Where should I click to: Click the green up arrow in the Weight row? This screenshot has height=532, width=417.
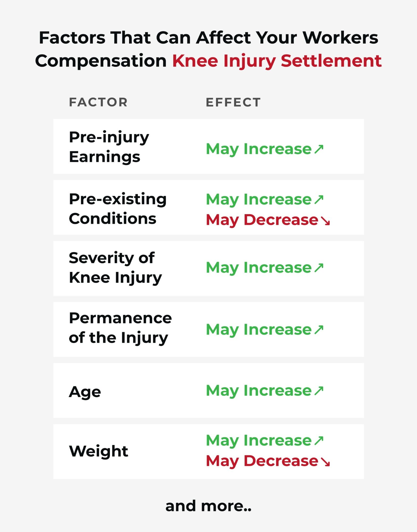[x=319, y=440]
